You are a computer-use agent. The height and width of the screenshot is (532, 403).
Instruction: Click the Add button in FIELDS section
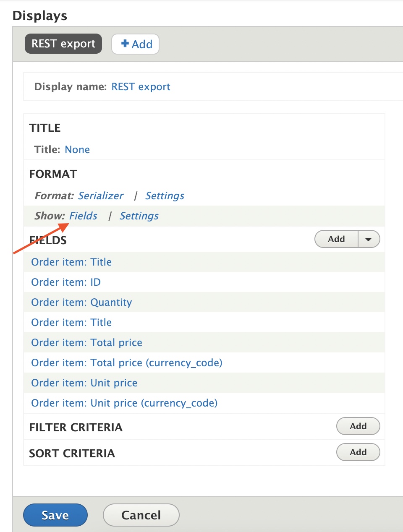pos(336,239)
